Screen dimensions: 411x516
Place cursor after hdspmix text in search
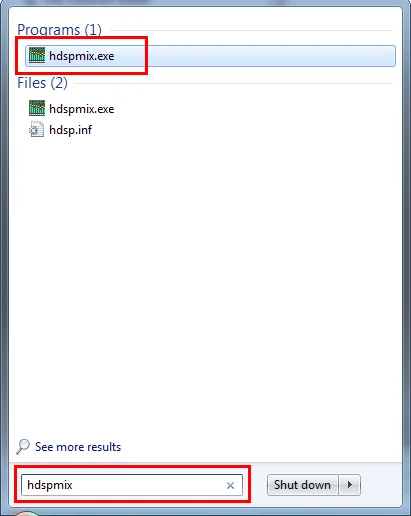coord(73,485)
